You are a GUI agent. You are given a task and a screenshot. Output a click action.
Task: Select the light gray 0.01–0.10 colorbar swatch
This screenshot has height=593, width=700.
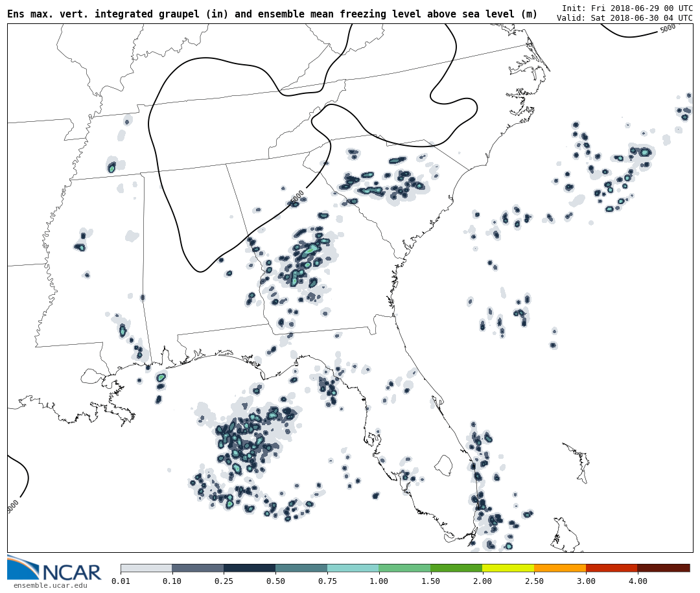tap(146, 568)
